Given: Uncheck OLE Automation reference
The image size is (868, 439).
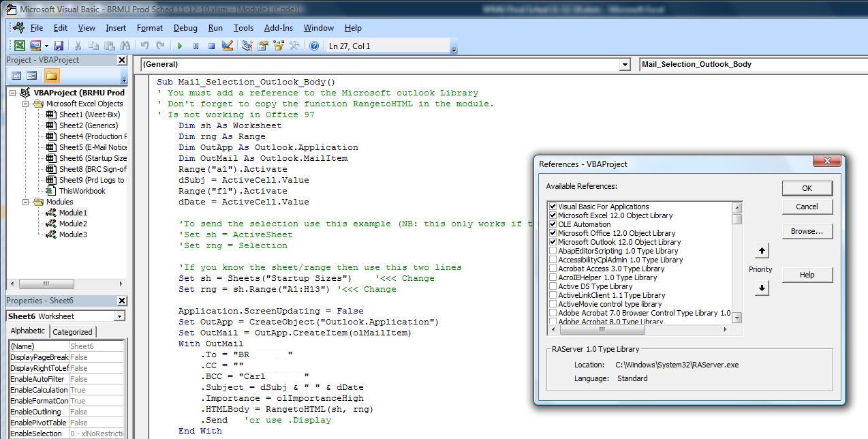Looking at the screenshot, I should (x=553, y=224).
